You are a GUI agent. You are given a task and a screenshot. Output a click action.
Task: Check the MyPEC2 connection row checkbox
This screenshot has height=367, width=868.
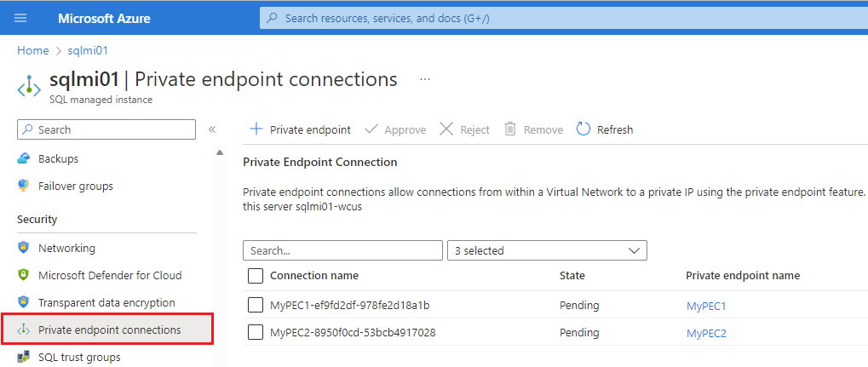click(x=256, y=332)
